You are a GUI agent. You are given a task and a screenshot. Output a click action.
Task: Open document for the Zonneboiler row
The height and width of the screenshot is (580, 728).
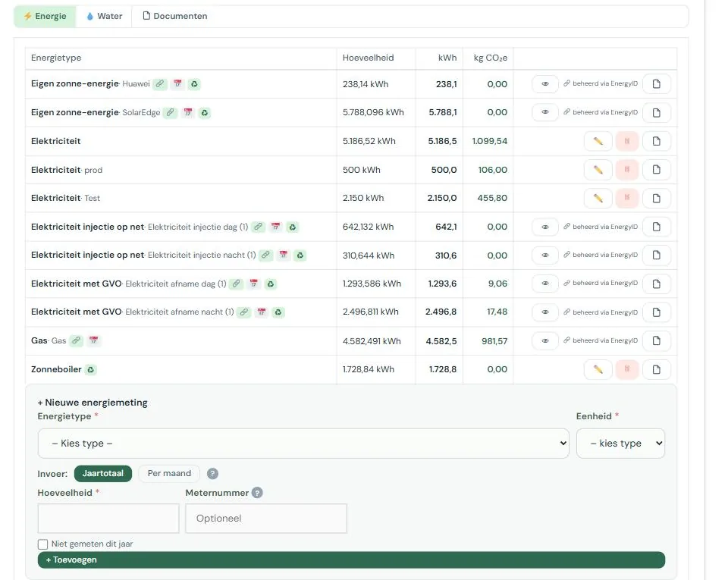point(657,369)
